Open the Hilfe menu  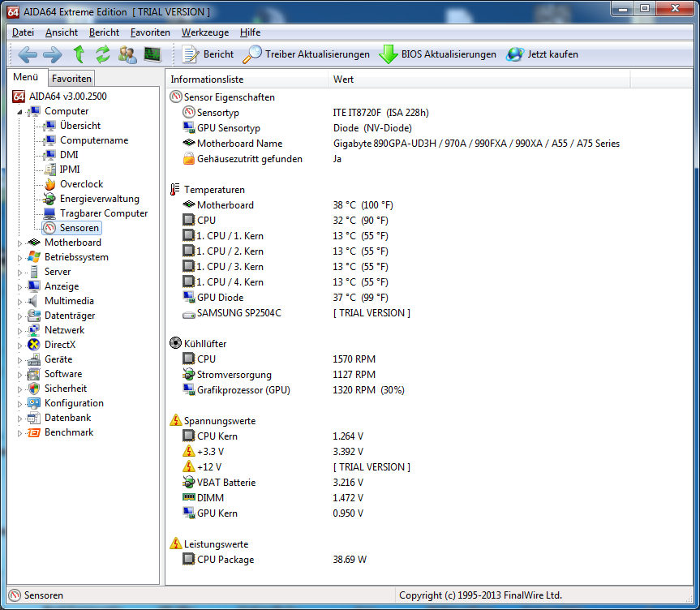click(x=250, y=32)
